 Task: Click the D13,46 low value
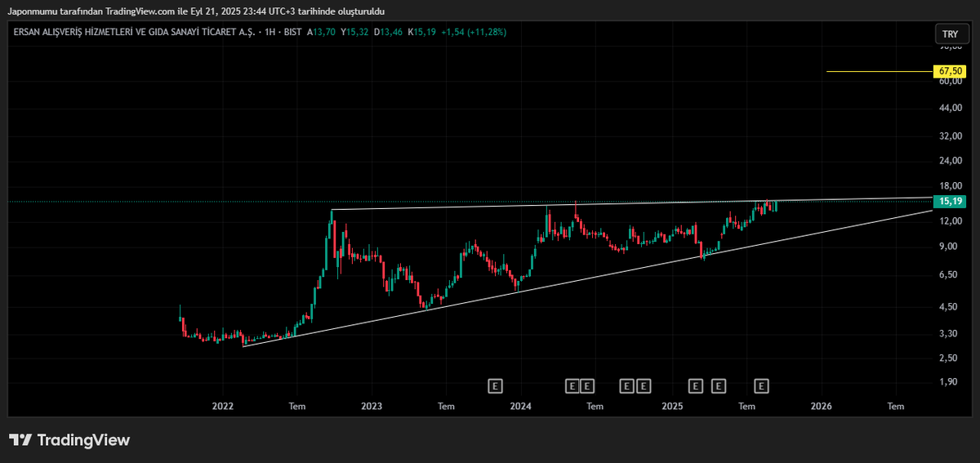click(388, 32)
